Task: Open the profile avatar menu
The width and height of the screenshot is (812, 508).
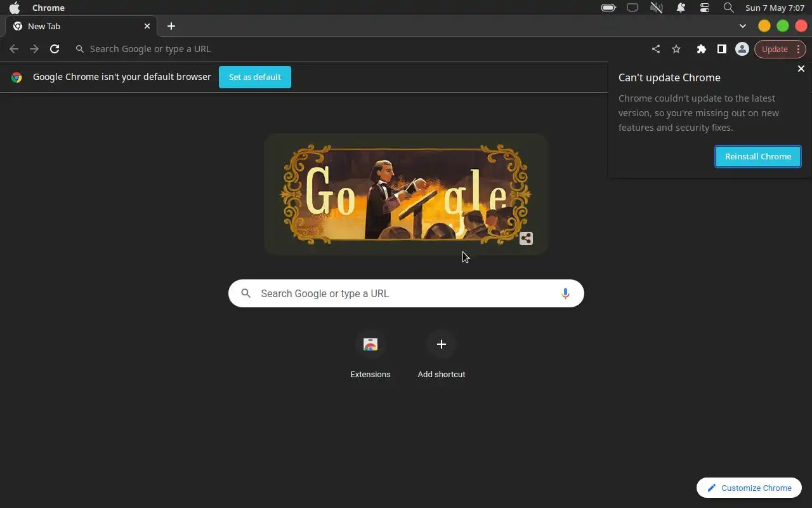Action: click(x=742, y=49)
